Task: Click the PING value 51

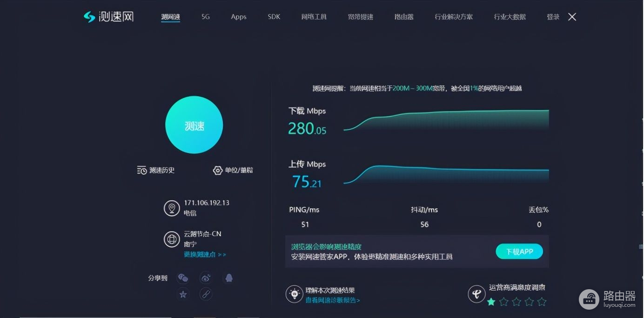Action: click(305, 225)
